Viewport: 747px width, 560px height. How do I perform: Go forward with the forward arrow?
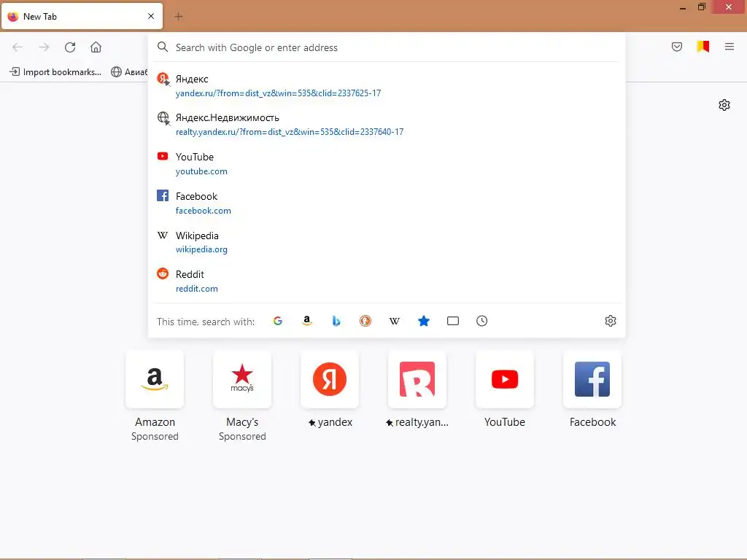(44, 47)
